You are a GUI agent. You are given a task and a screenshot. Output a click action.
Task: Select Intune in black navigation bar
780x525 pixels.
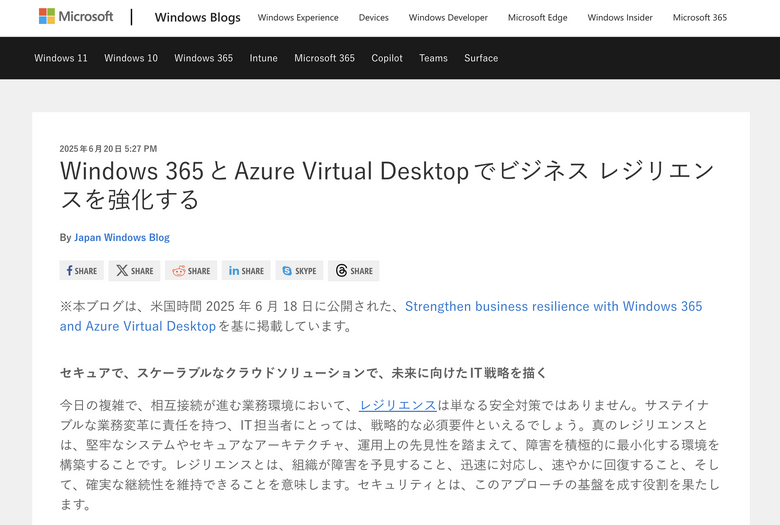(264, 58)
